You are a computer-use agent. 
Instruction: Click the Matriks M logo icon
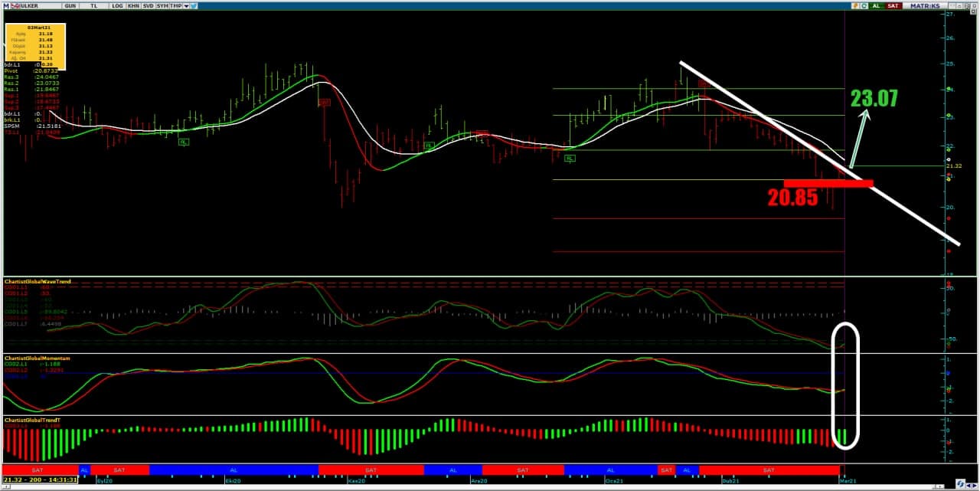click(5, 5)
